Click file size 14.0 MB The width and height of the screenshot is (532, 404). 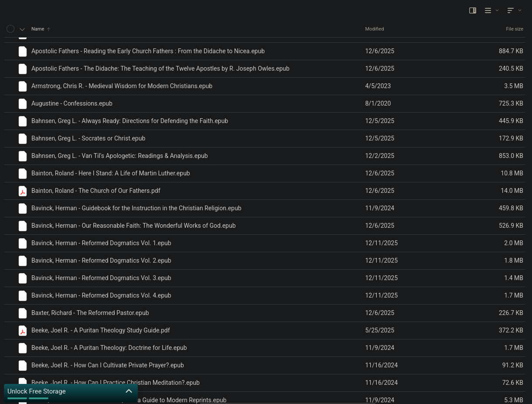(512, 191)
